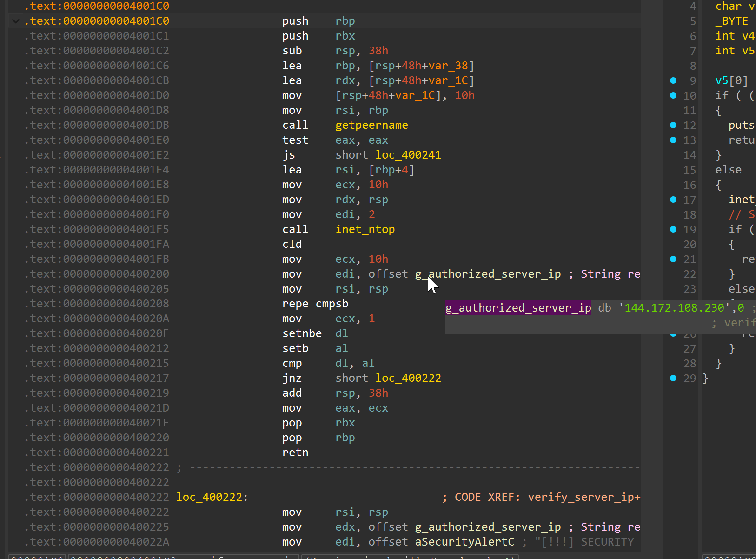Navigate to the inet_ntop call
The height and width of the screenshot is (559, 756).
click(365, 229)
